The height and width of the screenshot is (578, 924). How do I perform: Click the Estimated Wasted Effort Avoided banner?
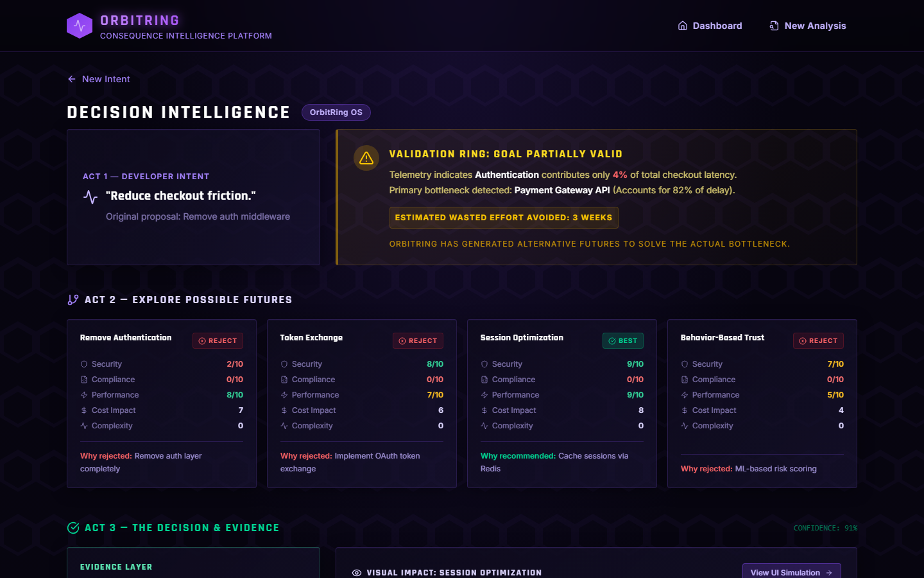pos(504,218)
